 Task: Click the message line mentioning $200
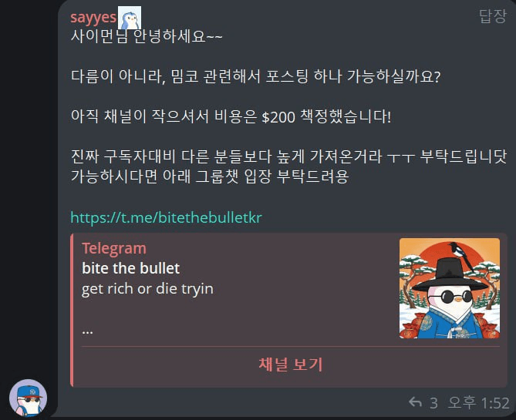(231, 116)
